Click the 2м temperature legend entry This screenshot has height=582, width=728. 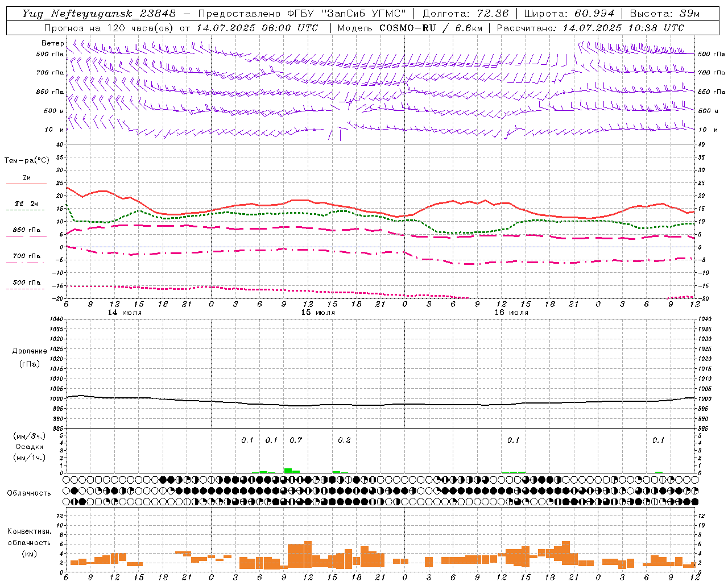click(x=27, y=178)
